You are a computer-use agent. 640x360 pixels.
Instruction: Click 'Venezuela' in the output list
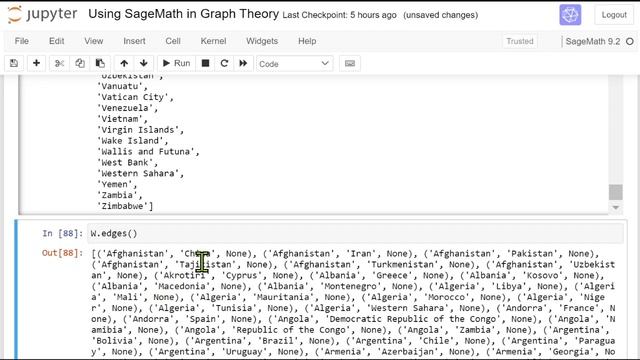click(x=125, y=108)
